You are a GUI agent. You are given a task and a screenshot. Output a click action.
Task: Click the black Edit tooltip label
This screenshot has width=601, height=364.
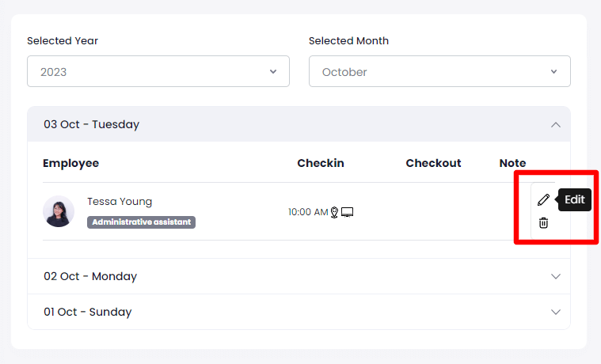click(575, 199)
